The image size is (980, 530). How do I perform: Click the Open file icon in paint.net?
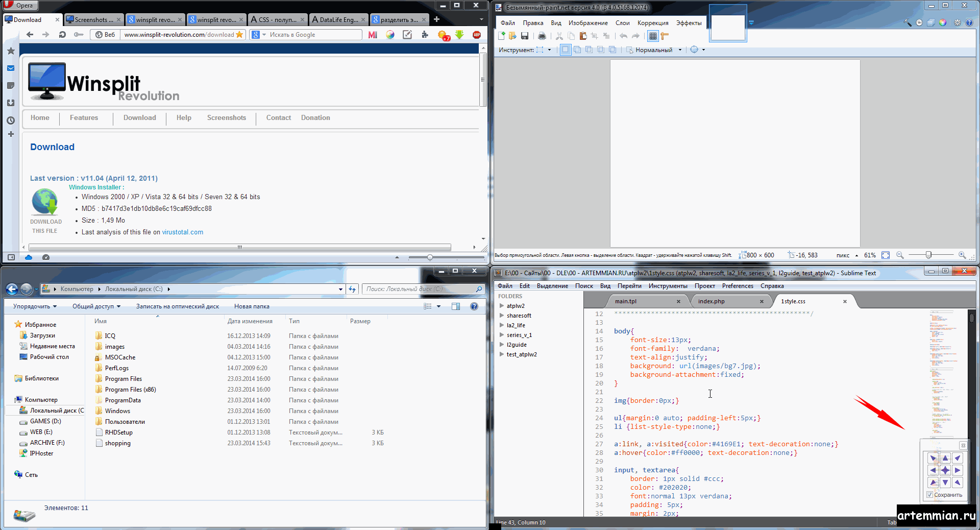(x=512, y=36)
